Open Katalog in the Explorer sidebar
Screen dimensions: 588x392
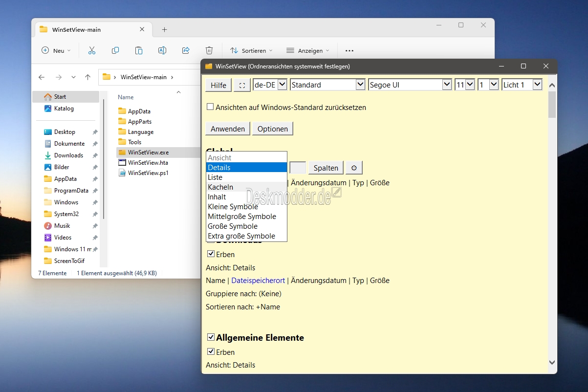pos(65,109)
